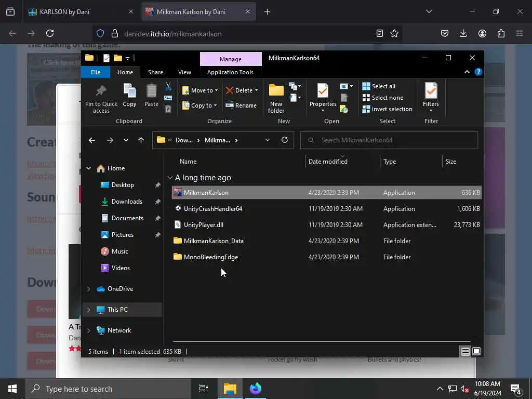The width and height of the screenshot is (532, 399).
Task: Collapse the 'A long time ago' group
Action: pyautogui.click(x=170, y=178)
